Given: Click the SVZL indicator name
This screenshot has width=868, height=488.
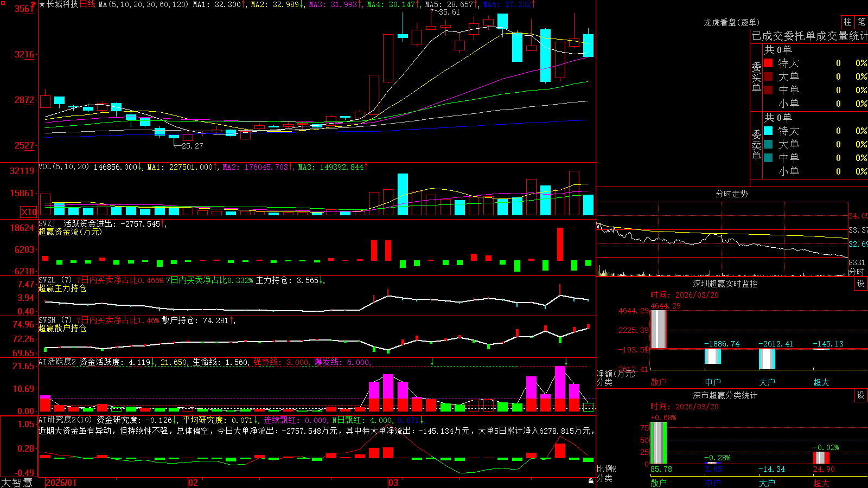Looking at the screenshot, I should [47, 280].
